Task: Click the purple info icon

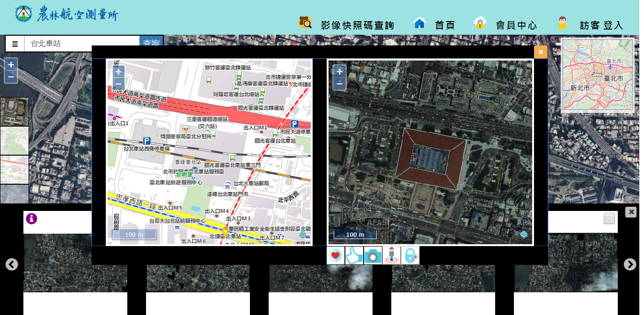Action: point(31,218)
